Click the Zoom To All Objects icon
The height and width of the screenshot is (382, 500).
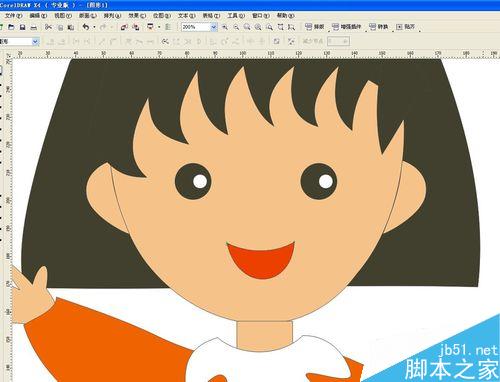[258, 27]
